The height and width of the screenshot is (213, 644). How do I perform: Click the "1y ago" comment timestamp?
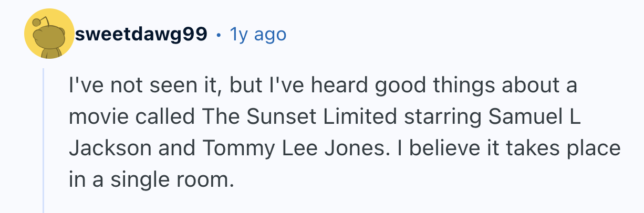tap(258, 35)
